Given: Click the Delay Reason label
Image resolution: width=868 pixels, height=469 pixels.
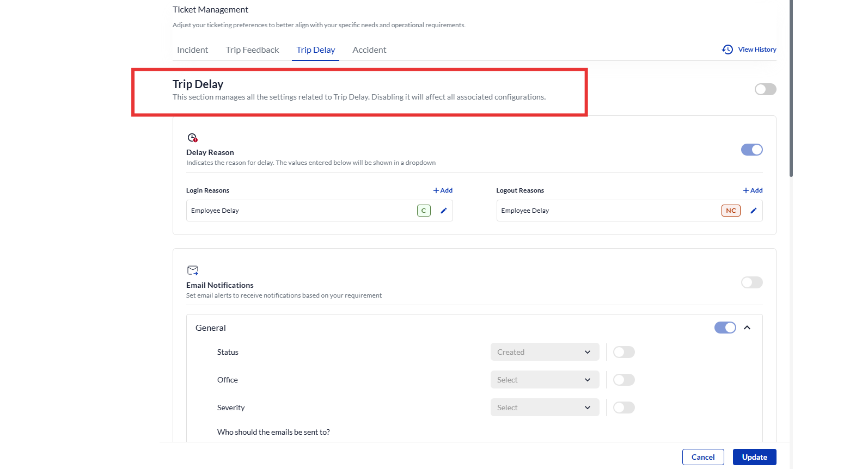Looking at the screenshot, I should [210, 153].
